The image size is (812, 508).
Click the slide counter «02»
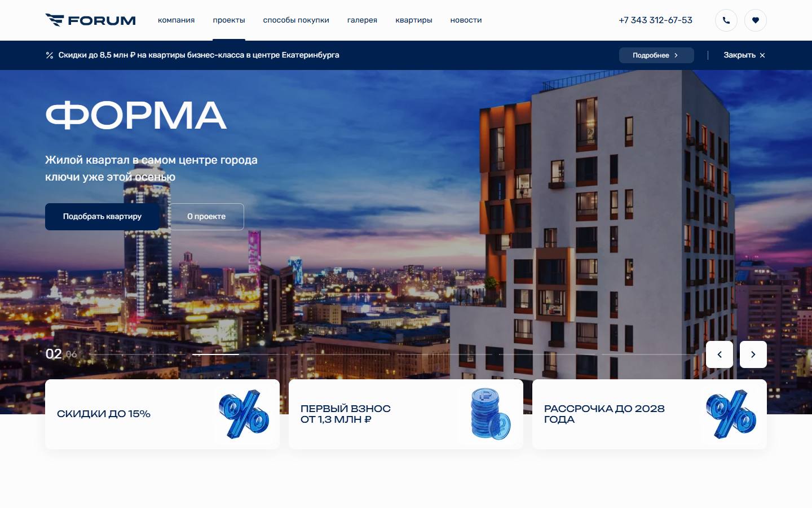tap(54, 354)
